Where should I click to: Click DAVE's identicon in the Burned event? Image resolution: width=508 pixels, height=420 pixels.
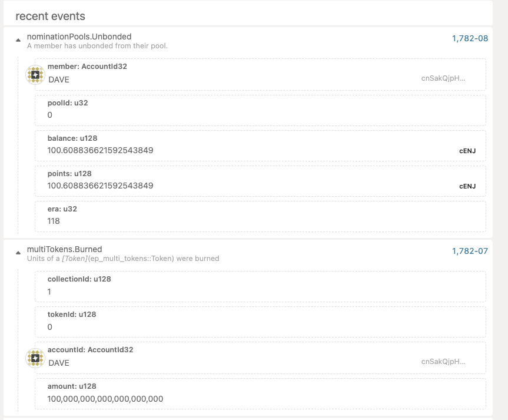tap(35, 358)
